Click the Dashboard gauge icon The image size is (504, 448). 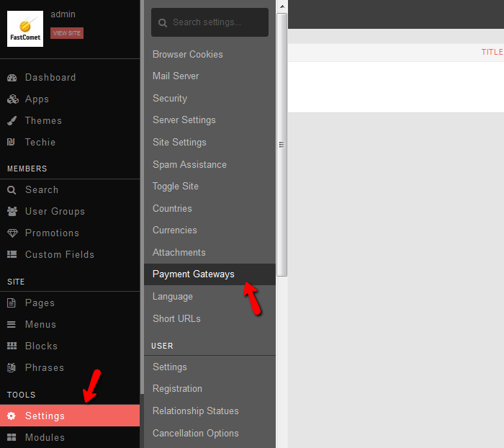12,78
